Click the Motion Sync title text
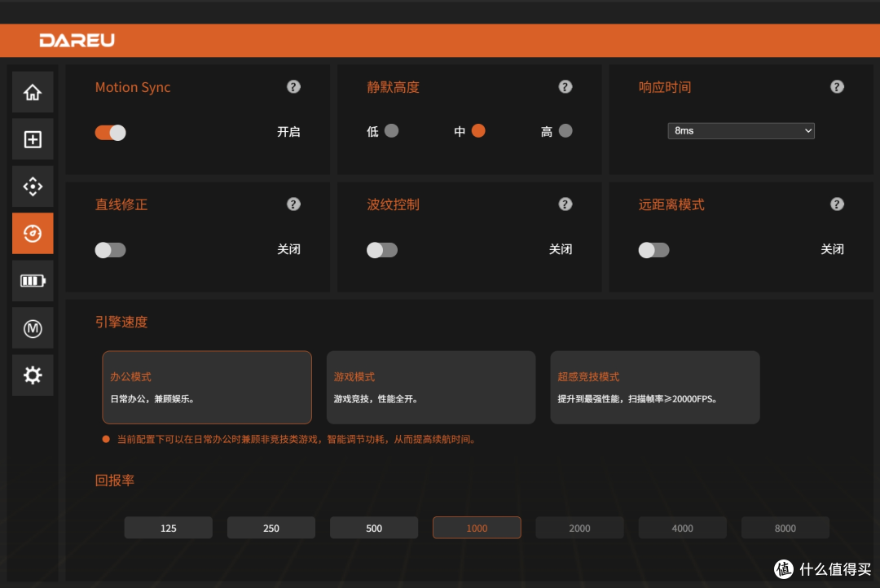The height and width of the screenshot is (588, 880). pos(133,87)
